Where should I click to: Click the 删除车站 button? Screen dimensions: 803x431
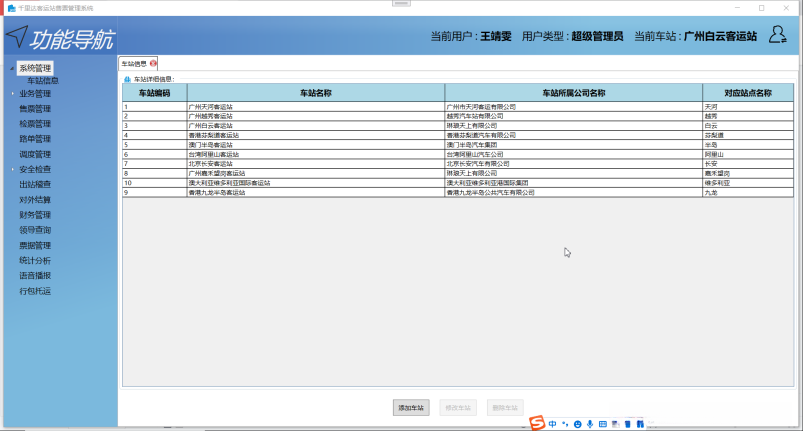(505, 407)
